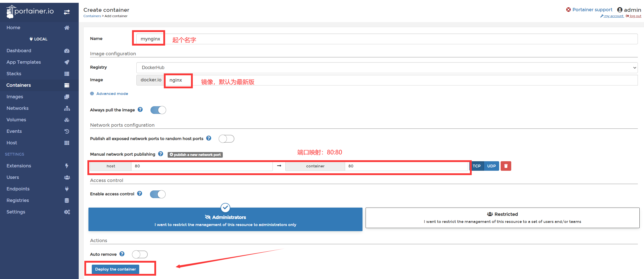Click the Events history icon

[67, 131]
